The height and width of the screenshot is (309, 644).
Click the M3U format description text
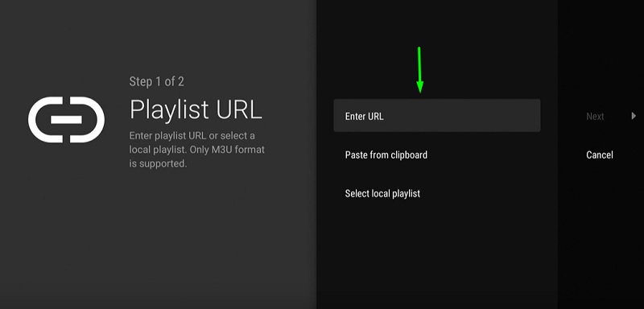pos(196,150)
